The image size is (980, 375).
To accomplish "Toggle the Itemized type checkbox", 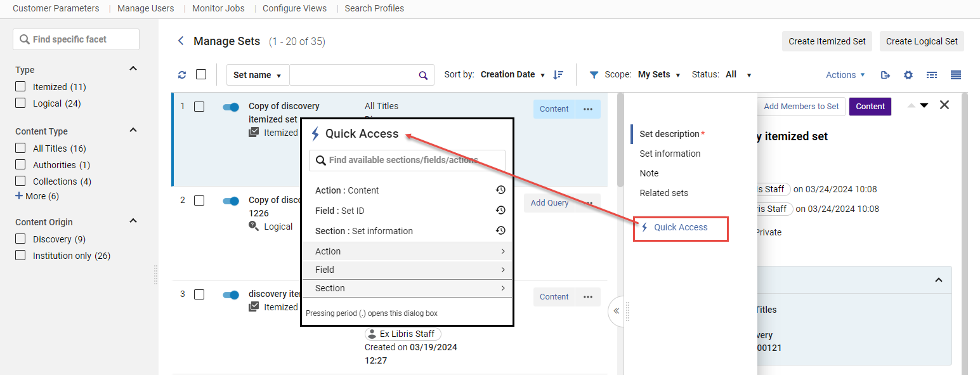I will [20, 87].
